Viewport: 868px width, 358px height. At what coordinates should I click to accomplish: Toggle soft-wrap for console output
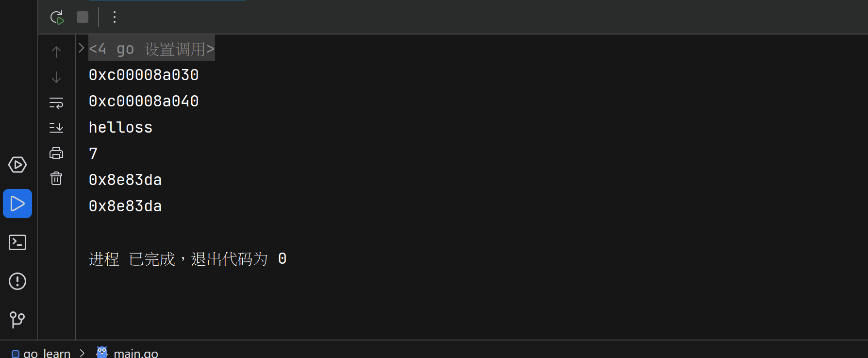[56, 103]
